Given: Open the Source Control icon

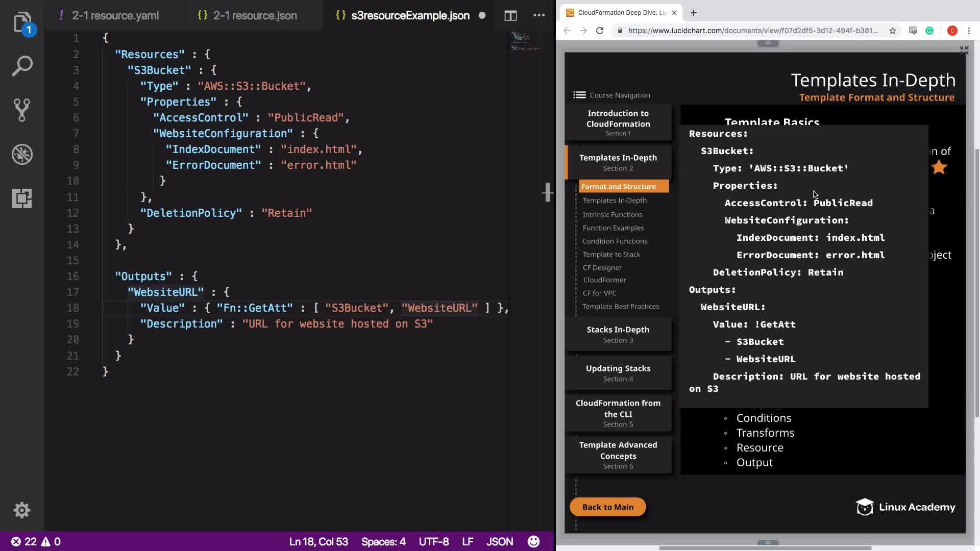Looking at the screenshot, I should [22, 110].
